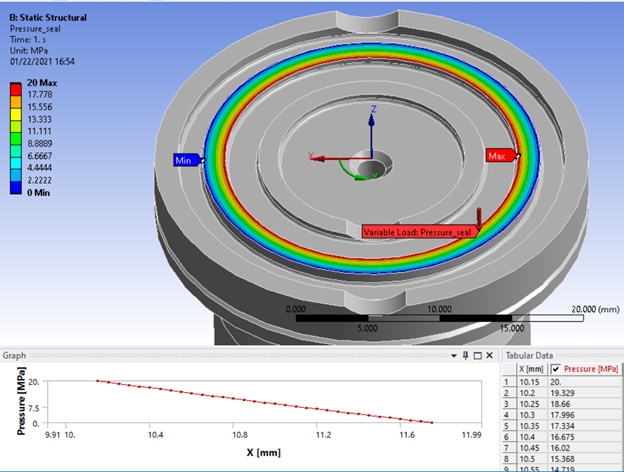
Task: Select table cell X value 10.15
Action: (531, 382)
